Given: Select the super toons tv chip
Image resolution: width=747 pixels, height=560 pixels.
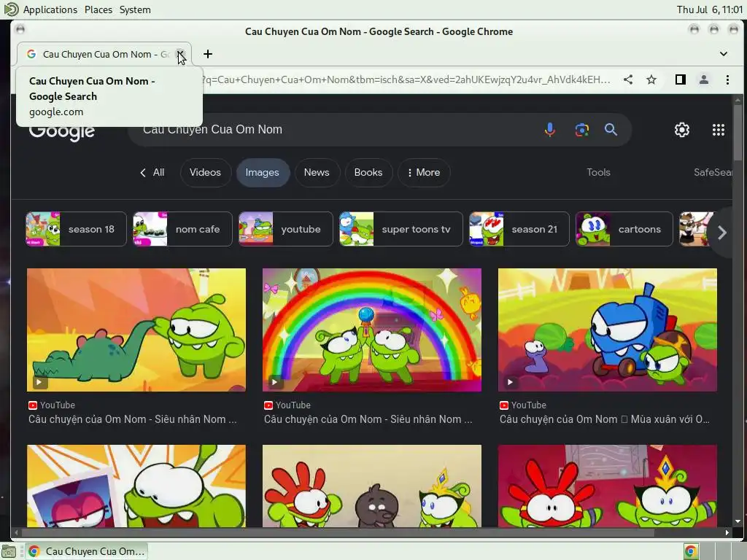Looking at the screenshot, I should tap(400, 229).
